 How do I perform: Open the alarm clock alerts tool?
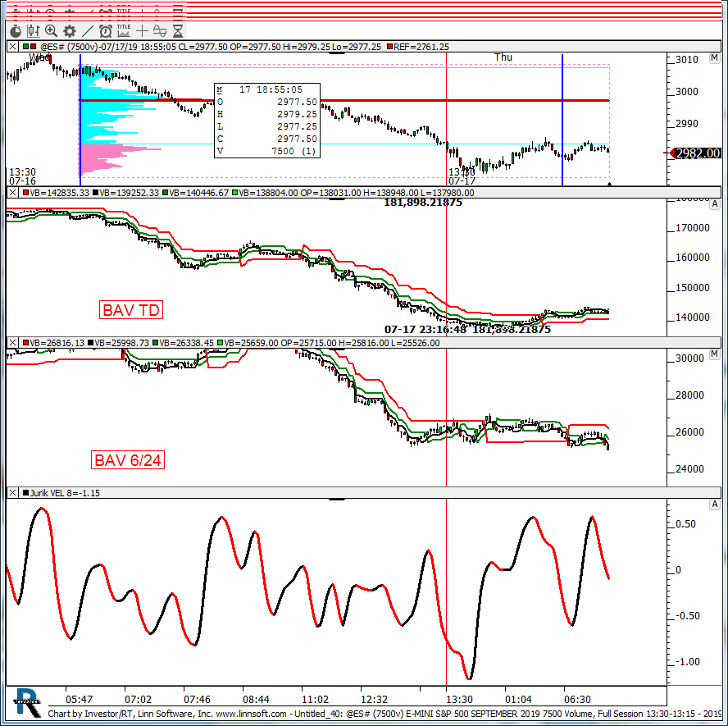pyautogui.click(x=106, y=32)
